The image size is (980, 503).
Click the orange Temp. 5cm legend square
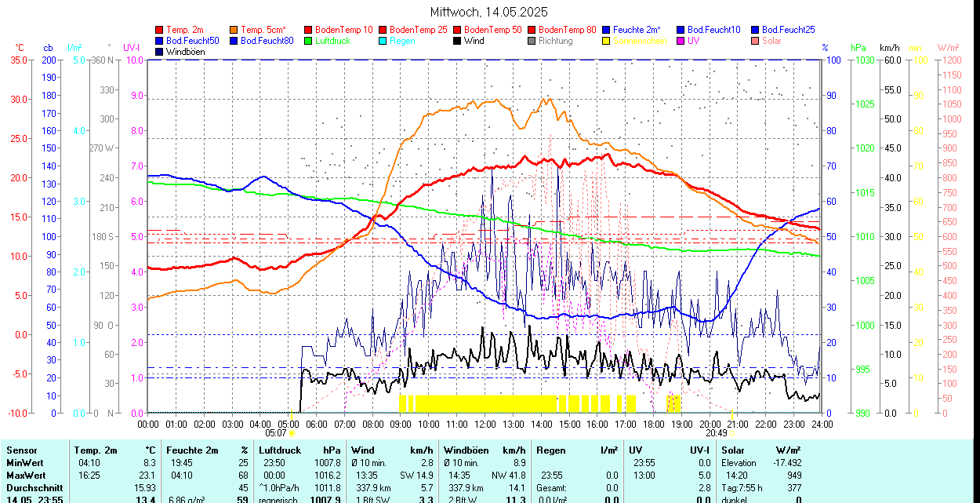[234, 30]
